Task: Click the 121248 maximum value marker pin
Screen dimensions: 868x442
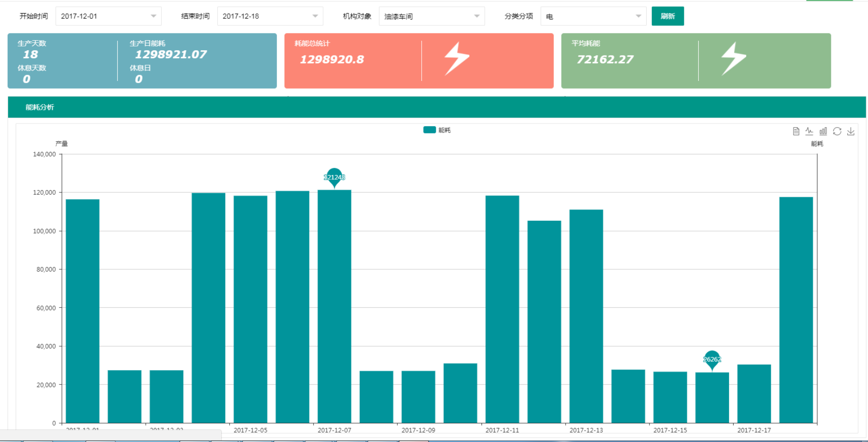Action: click(334, 177)
